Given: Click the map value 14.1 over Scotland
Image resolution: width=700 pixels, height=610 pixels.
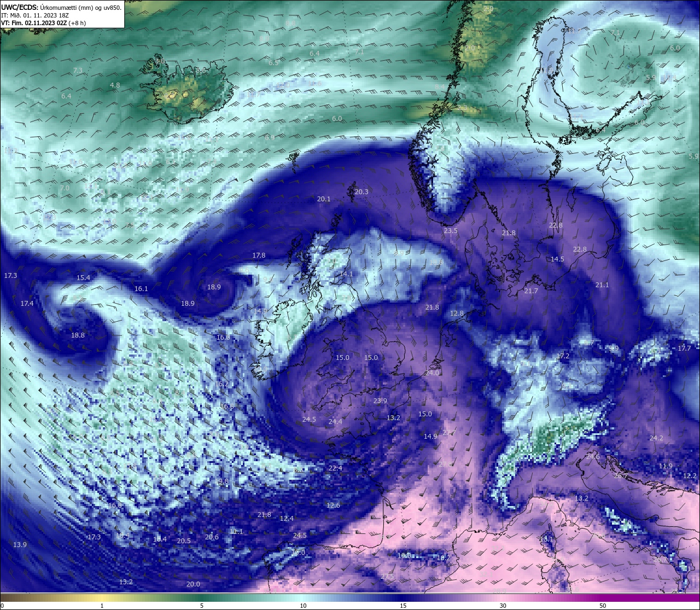Looking at the screenshot, I should (347, 274).
